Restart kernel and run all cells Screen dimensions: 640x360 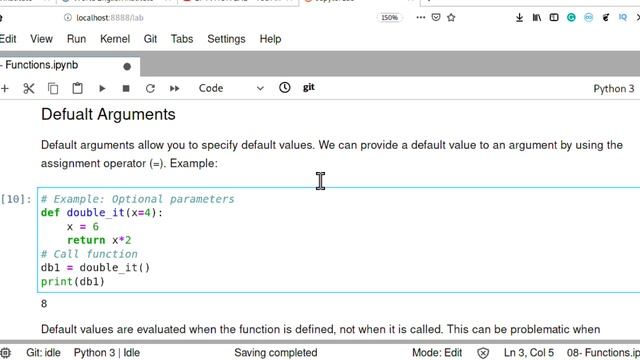(174, 88)
